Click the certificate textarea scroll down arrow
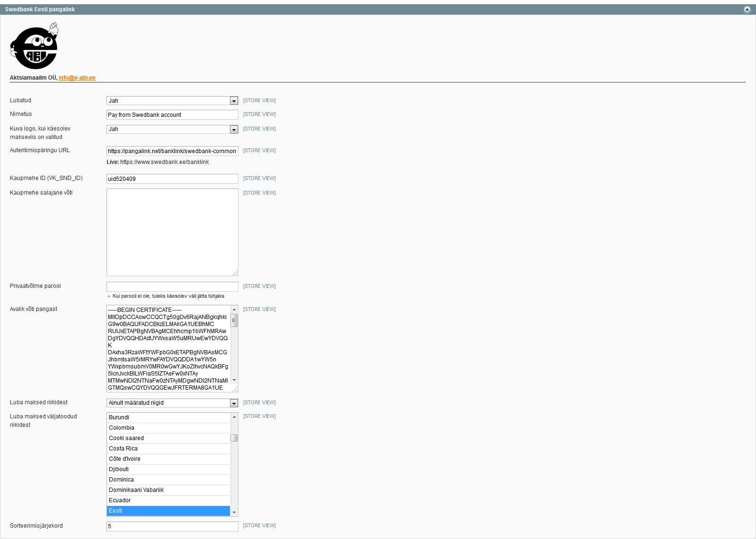Viewport: 756px width, 539px height. pyautogui.click(x=234, y=380)
